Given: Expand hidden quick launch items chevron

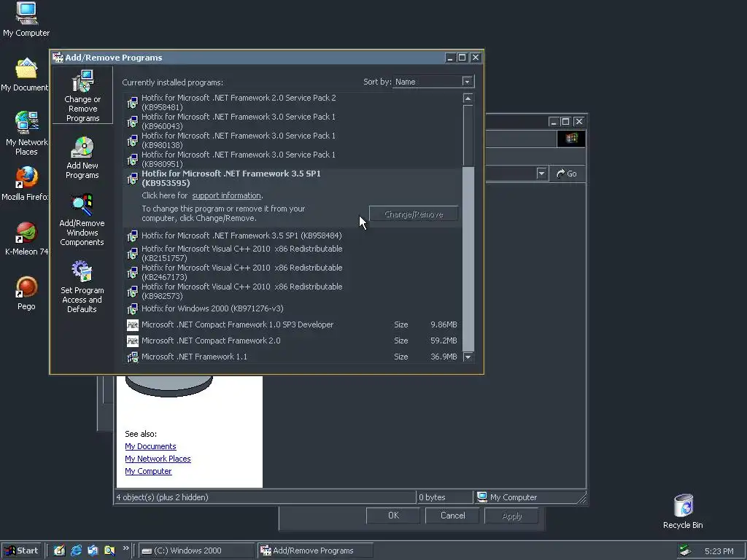Looking at the screenshot, I should click(x=125, y=548).
